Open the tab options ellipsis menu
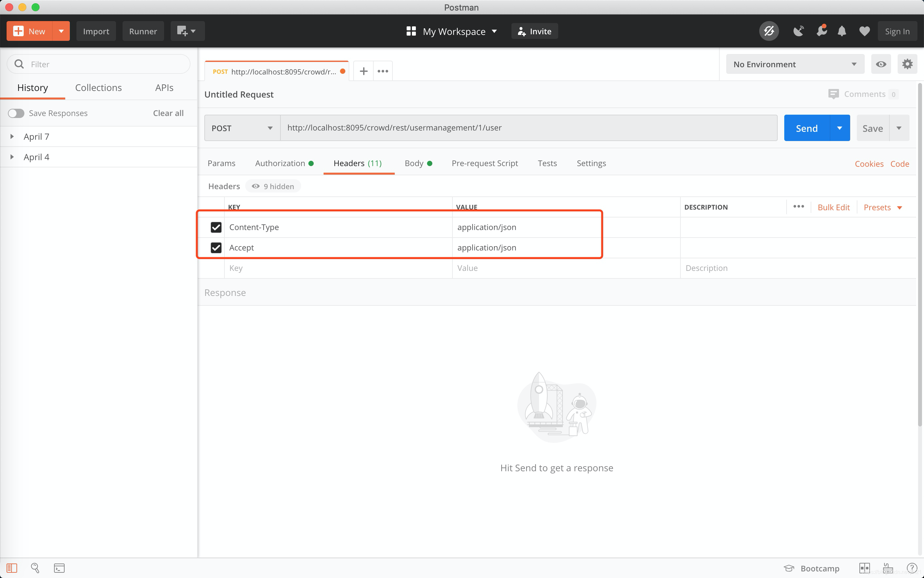 [x=383, y=71]
